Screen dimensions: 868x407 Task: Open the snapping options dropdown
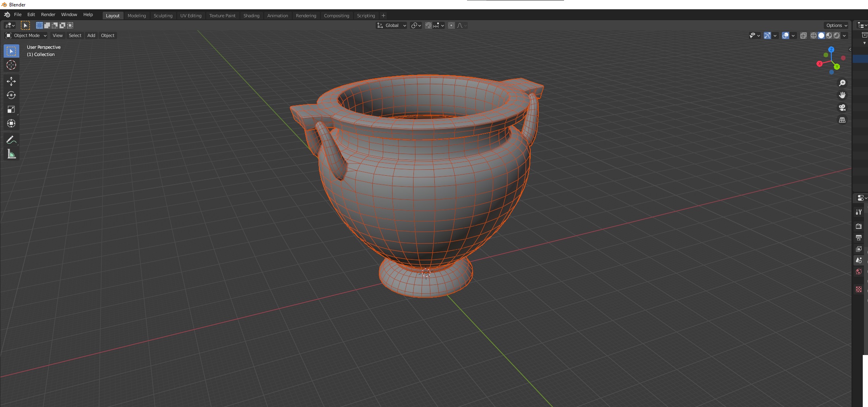click(x=439, y=25)
